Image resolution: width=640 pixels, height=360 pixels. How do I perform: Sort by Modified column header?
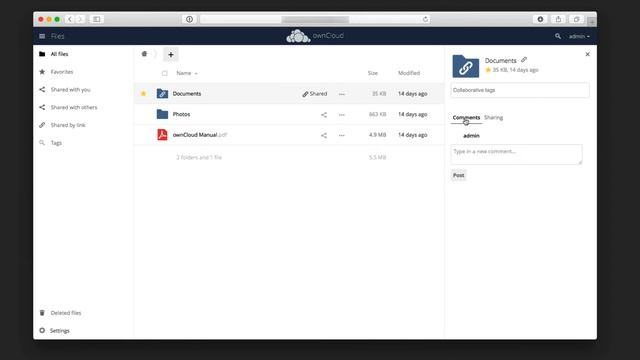pos(409,73)
